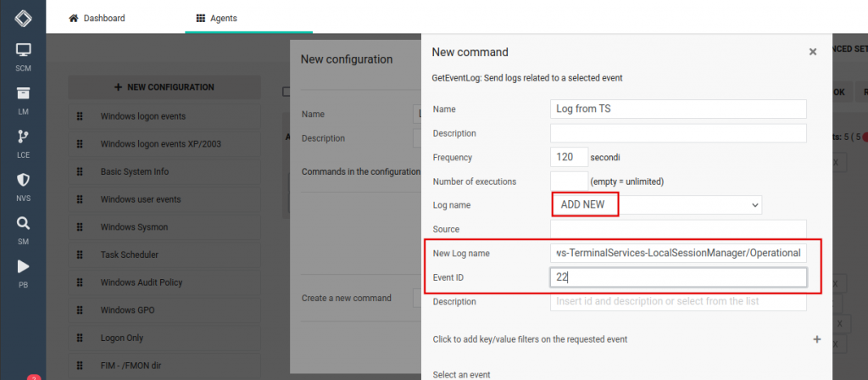Viewport: 868px width, 380px height.
Task: Add key/value filter with plus icon
Action: click(816, 339)
